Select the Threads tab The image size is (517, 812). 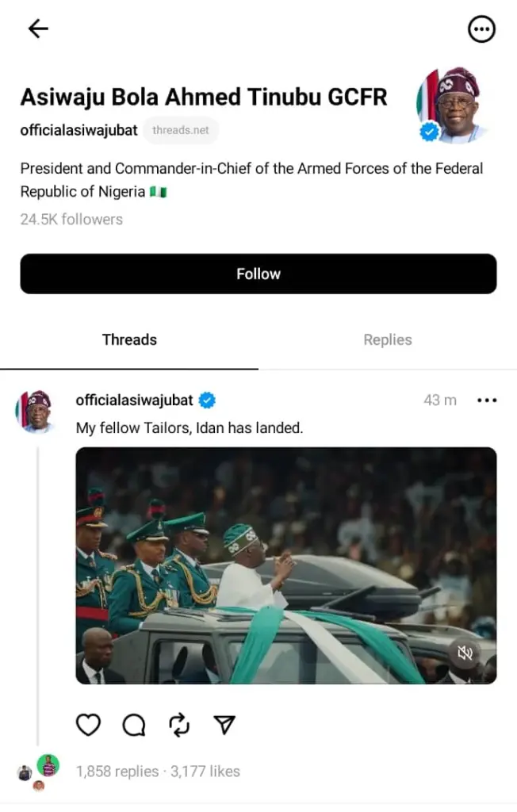(129, 339)
